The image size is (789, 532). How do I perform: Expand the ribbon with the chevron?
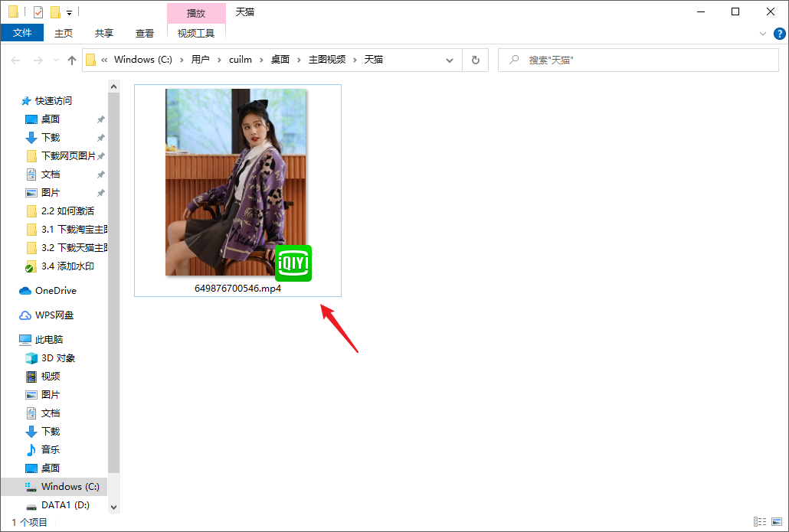click(763, 34)
